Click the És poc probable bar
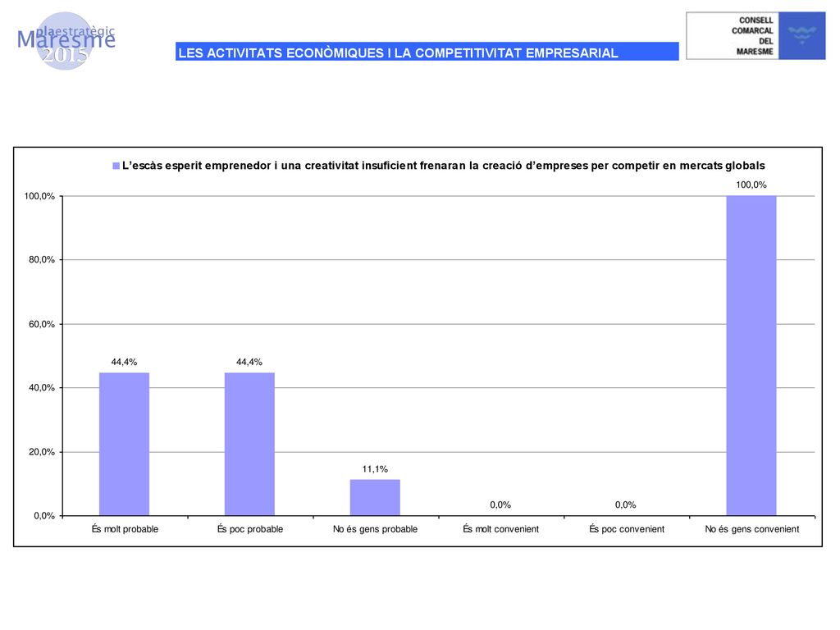The height and width of the screenshot is (630, 840). tap(249, 444)
